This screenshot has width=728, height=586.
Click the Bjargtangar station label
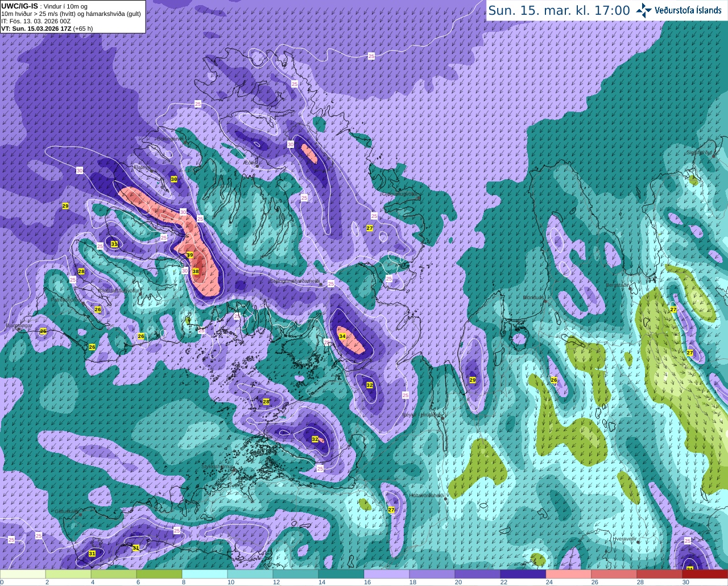pos(18,325)
